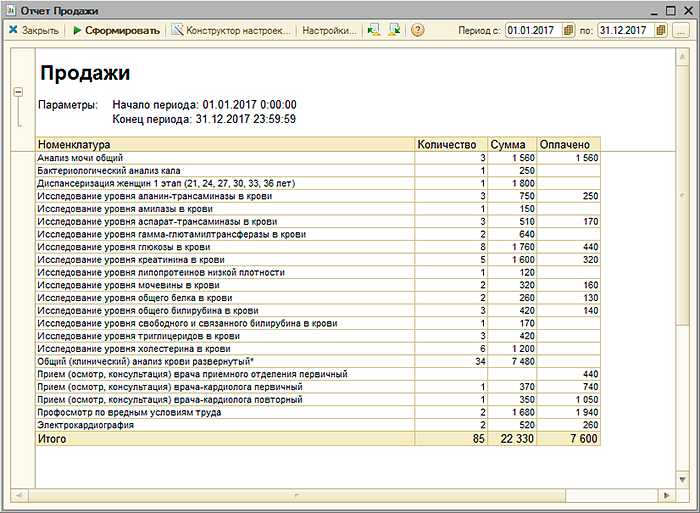
Task: Select the Количество column header
Action: click(x=451, y=145)
